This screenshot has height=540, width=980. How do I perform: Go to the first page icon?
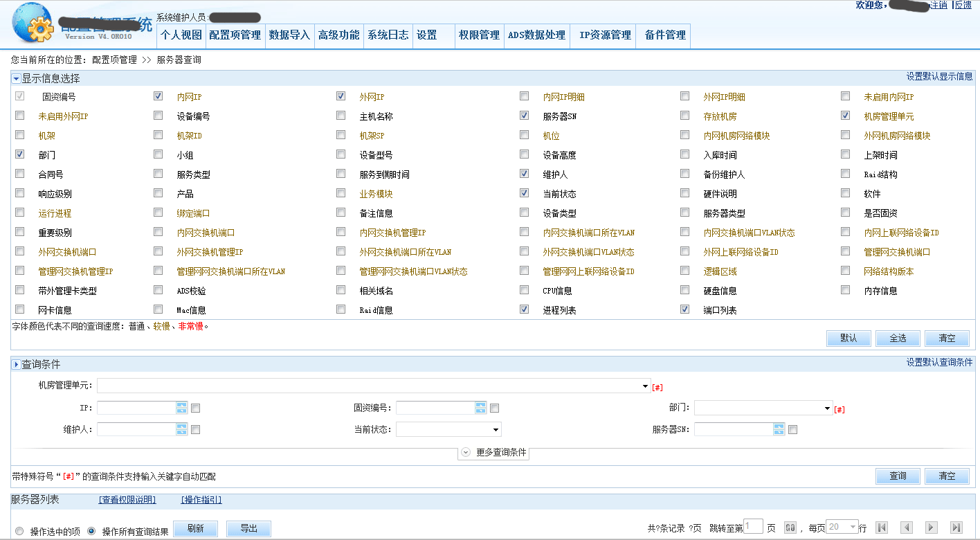(x=882, y=528)
